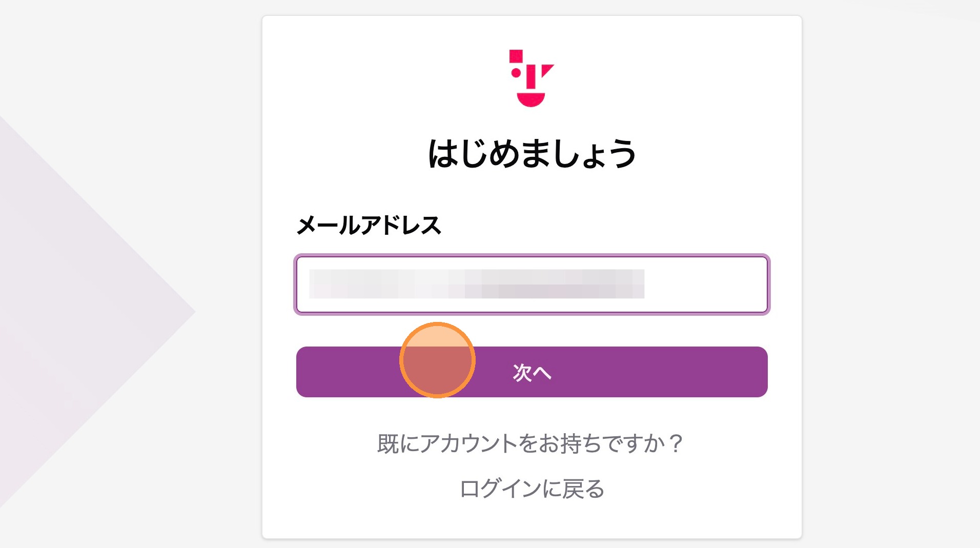Screen dimensions: 980x548
Task: Click the はじめましょう heading
Action: point(532,153)
